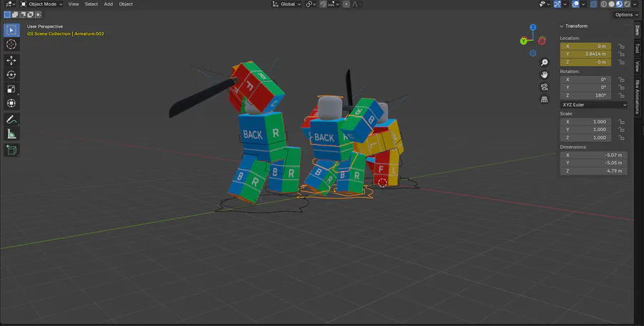Switch to wireframe viewport shading
The width and height of the screenshot is (644, 326).
tap(604, 4)
